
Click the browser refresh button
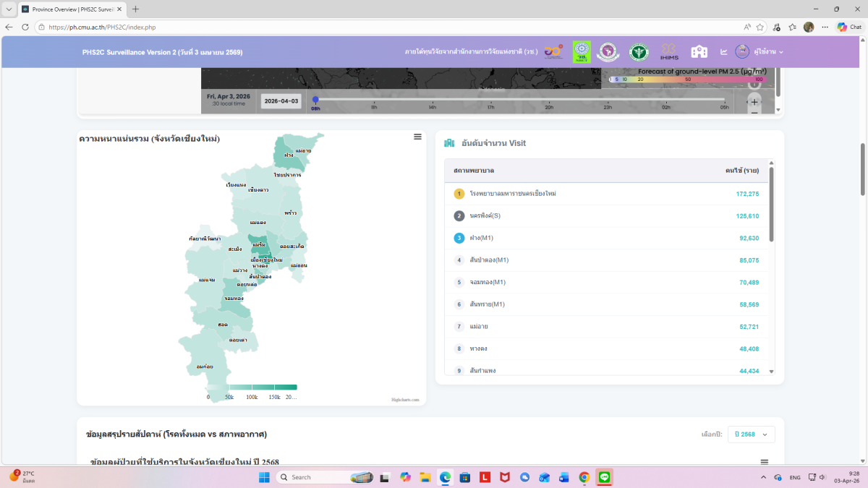(x=25, y=27)
